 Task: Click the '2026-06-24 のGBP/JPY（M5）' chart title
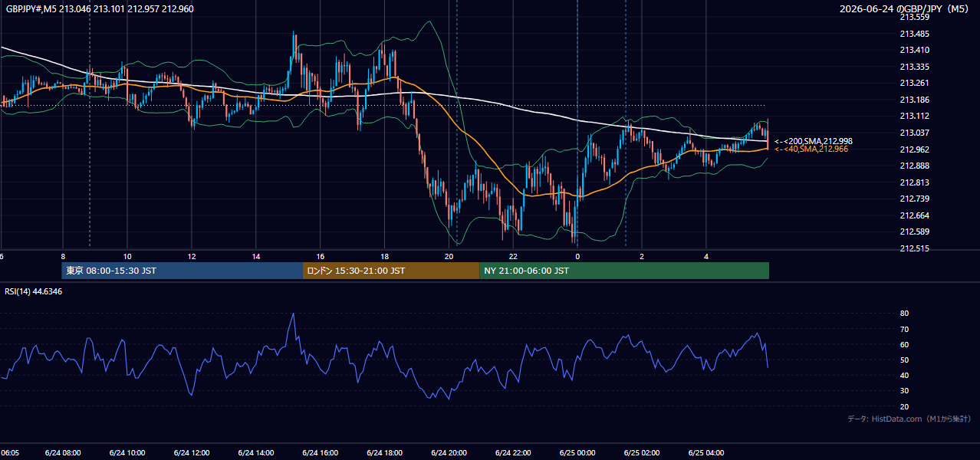906,9
